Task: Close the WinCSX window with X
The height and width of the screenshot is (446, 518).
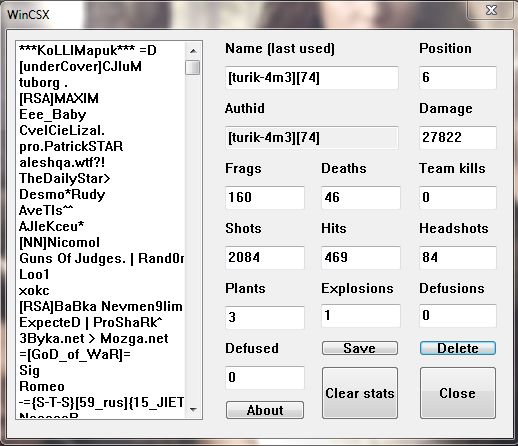Action: 491,10
